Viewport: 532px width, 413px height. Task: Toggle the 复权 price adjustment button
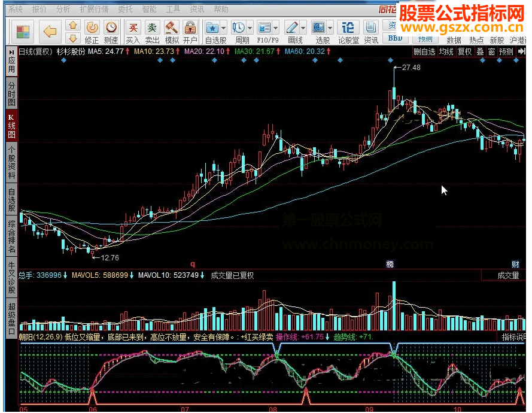464,52
